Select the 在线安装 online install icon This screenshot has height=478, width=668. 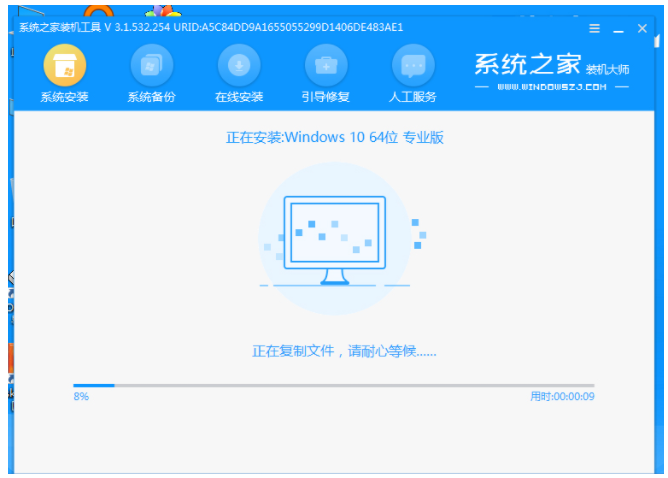click(x=239, y=66)
